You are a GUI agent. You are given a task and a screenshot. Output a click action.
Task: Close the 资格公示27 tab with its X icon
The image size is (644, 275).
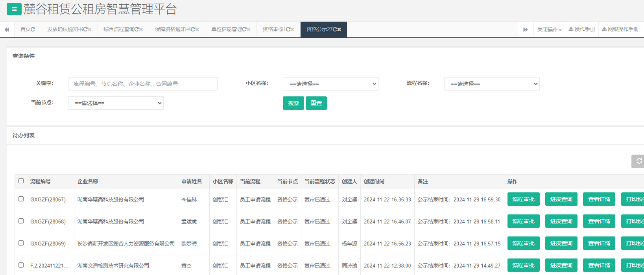click(x=339, y=30)
